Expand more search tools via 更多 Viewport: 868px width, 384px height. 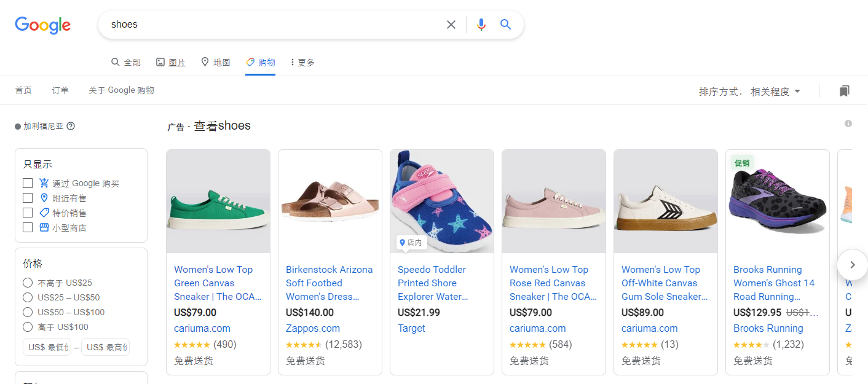[x=301, y=61]
